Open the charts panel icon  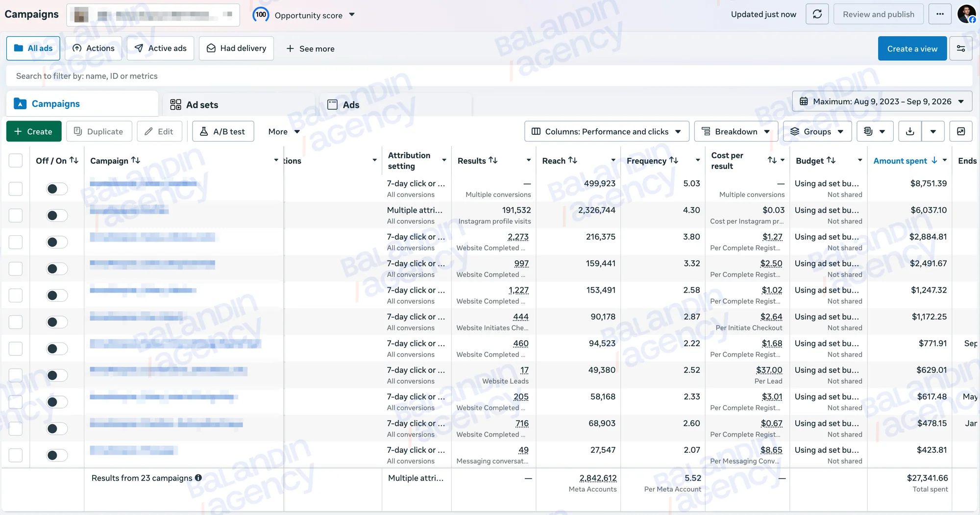pyautogui.click(x=961, y=131)
